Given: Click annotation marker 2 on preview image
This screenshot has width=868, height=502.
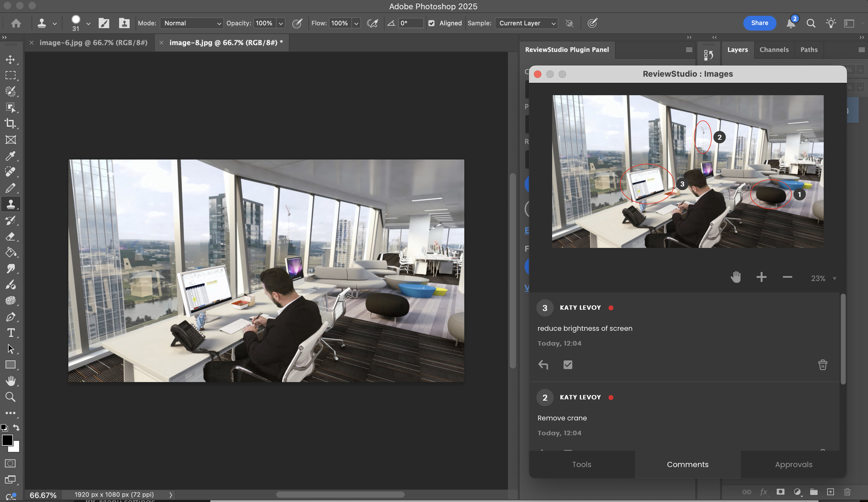Looking at the screenshot, I should (719, 137).
